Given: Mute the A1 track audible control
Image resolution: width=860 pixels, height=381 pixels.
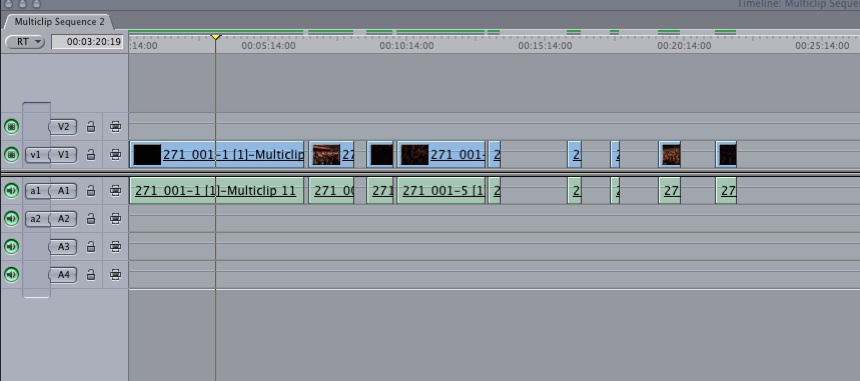Looking at the screenshot, I should pos(11,191).
